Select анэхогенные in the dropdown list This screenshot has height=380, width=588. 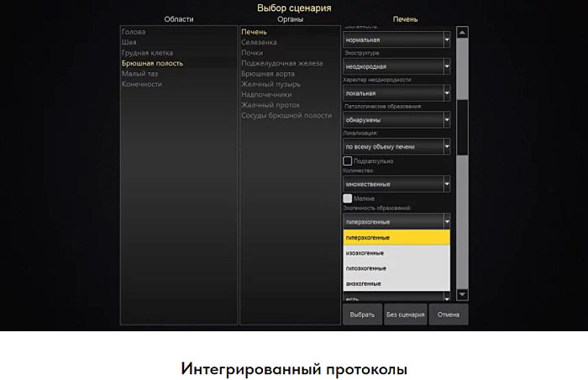(396, 283)
